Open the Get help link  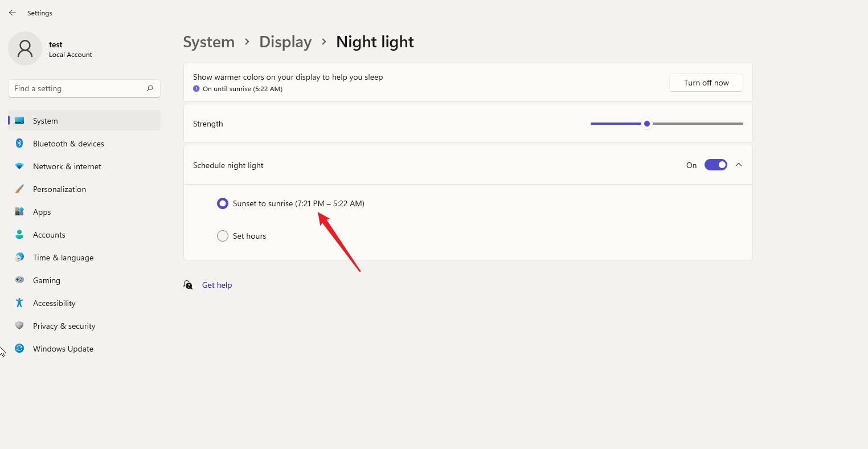pos(217,284)
